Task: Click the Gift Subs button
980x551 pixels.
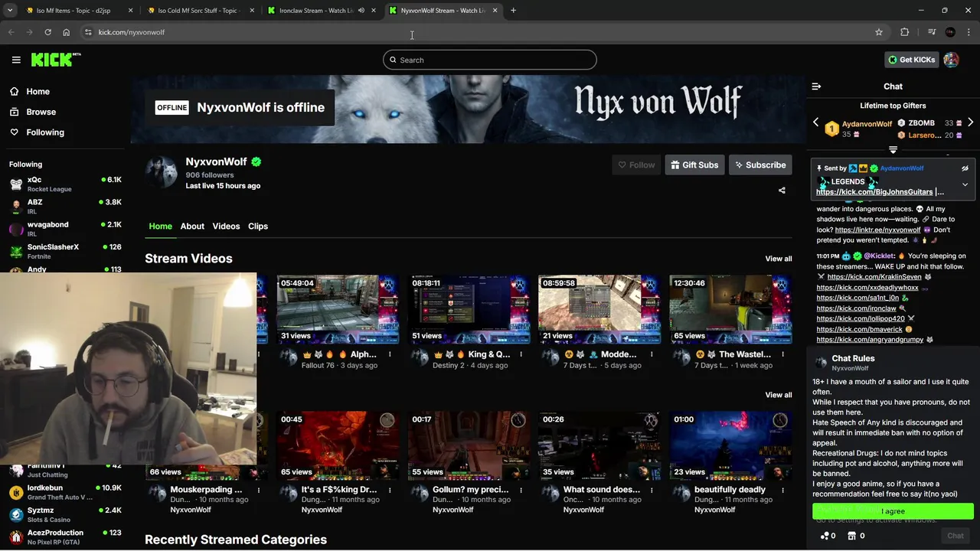Action: click(x=695, y=165)
